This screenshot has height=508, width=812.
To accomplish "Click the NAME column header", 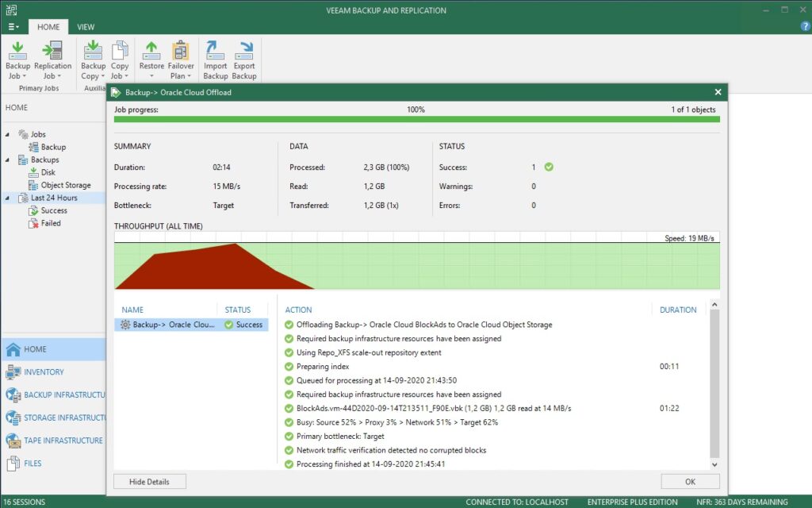I will pos(132,310).
